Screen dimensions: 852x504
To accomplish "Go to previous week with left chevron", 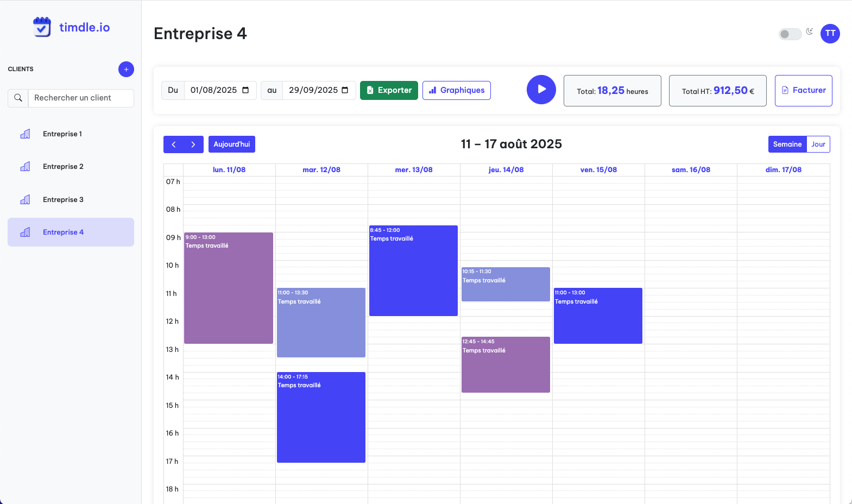I will (x=174, y=144).
